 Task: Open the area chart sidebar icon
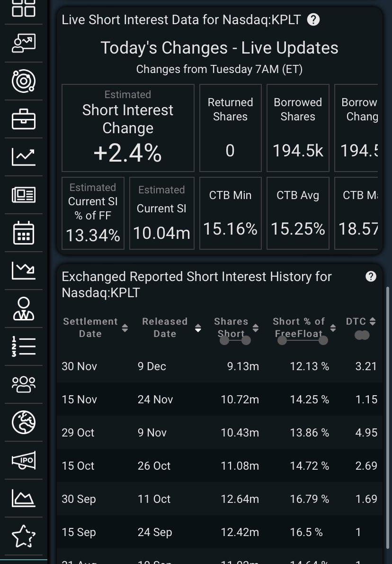click(x=24, y=498)
